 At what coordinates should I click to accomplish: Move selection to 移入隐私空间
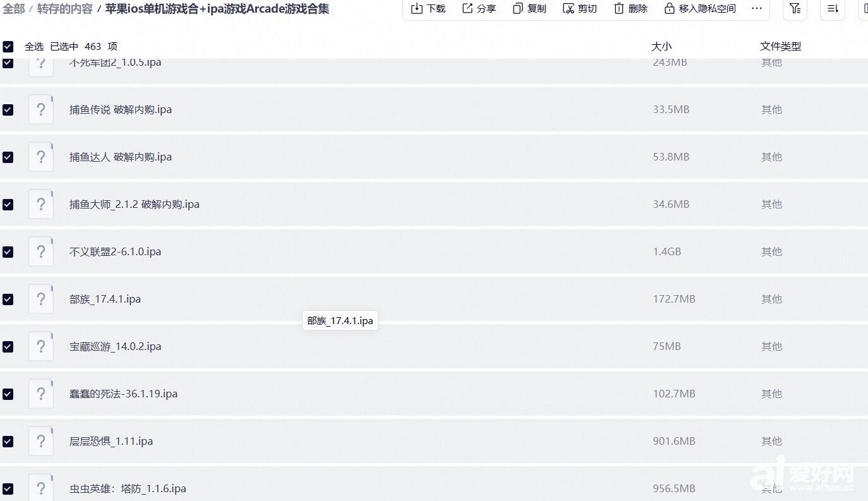point(700,9)
